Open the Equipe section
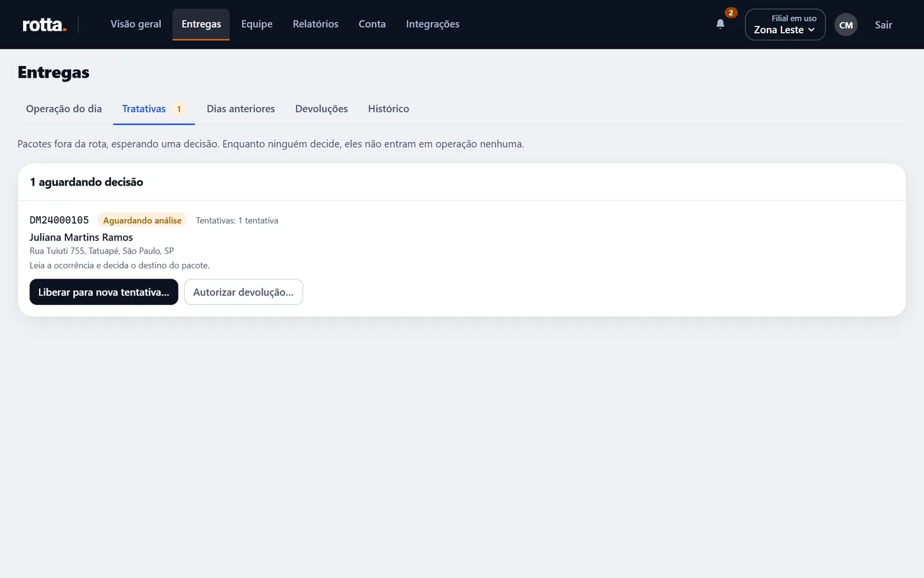 pyautogui.click(x=257, y=24)
